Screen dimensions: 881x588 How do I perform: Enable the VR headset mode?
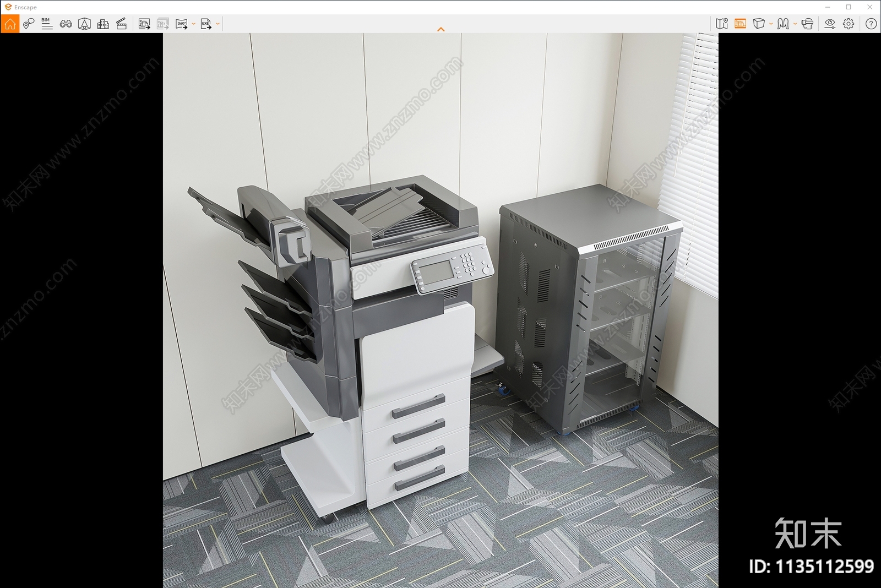[807, 24]
